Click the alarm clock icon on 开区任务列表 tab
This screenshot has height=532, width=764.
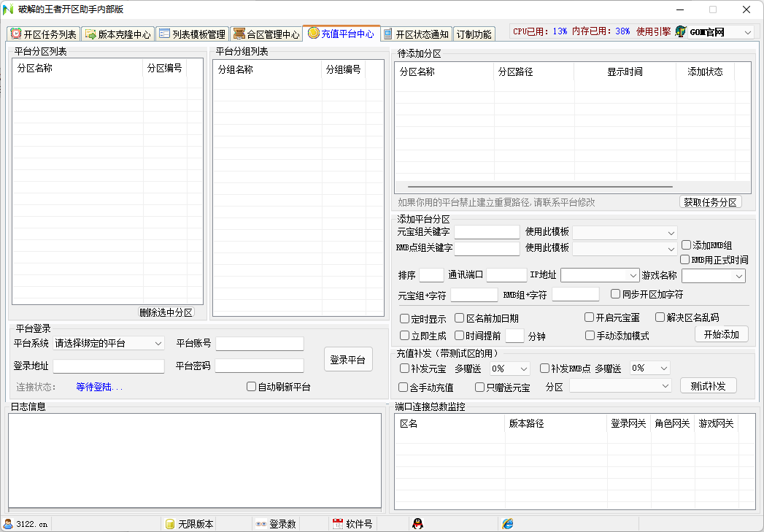click(16, 34)
